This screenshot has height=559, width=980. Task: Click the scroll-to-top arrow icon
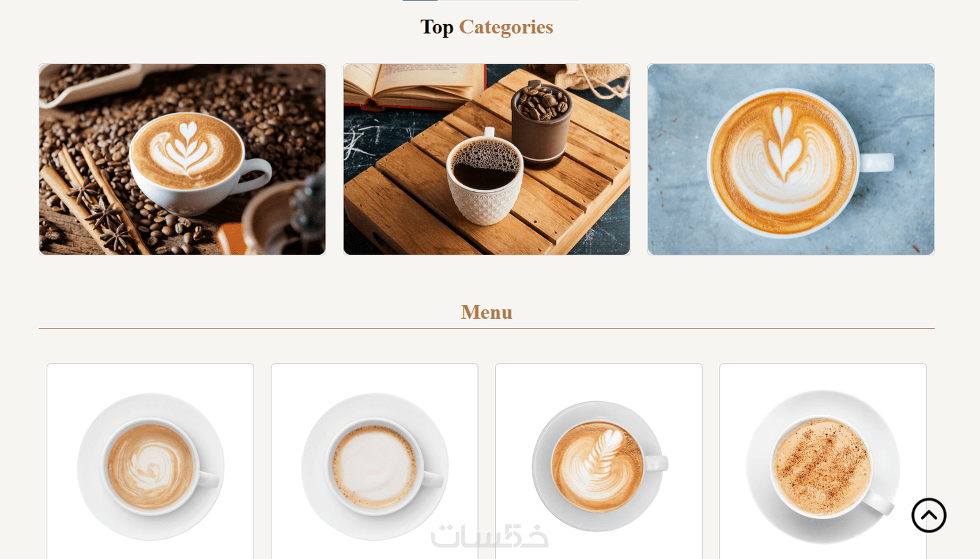point(929,515)
